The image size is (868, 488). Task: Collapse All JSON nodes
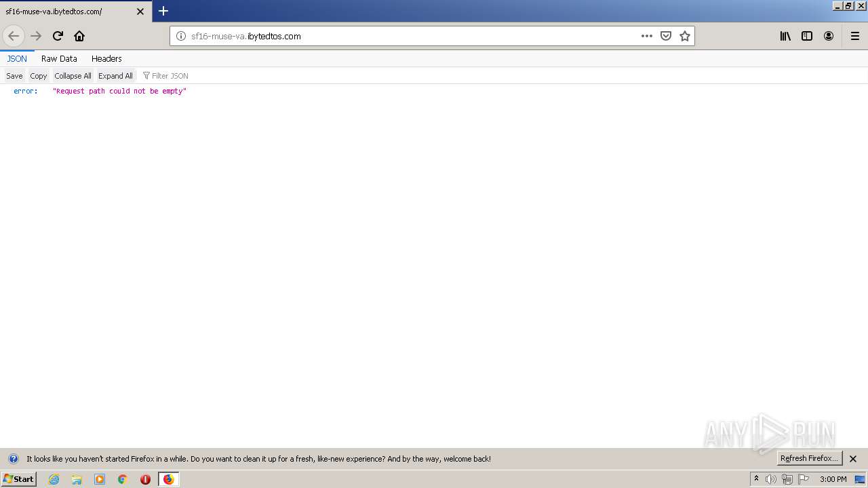click(73, 76)
